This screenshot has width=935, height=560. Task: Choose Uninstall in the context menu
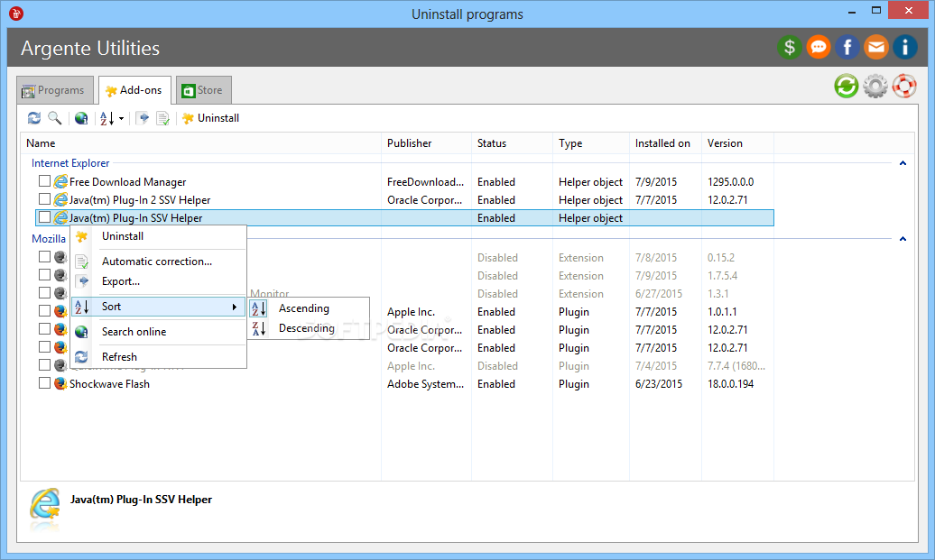[x=158, y=236]
